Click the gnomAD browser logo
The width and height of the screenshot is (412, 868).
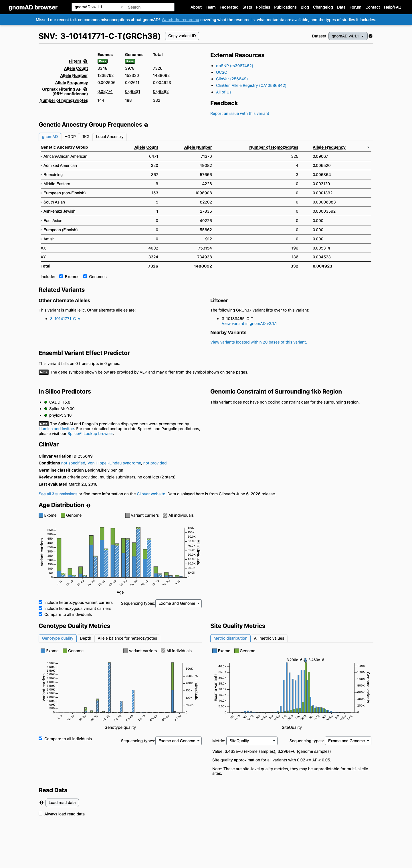(33, 7)
